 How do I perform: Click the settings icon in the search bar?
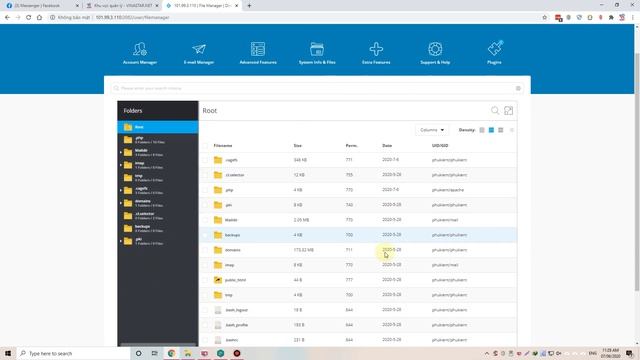pyautogui.click(x=518, y=88)
